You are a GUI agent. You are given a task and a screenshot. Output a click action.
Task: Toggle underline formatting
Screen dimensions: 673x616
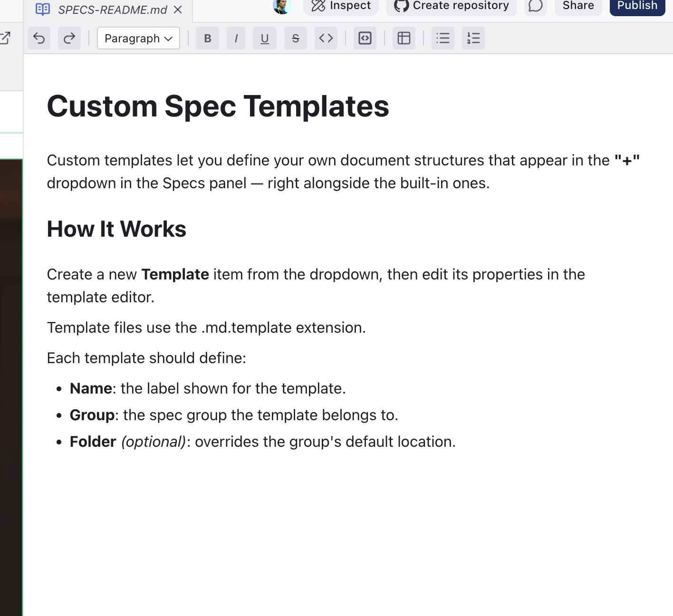coord(265,38)
